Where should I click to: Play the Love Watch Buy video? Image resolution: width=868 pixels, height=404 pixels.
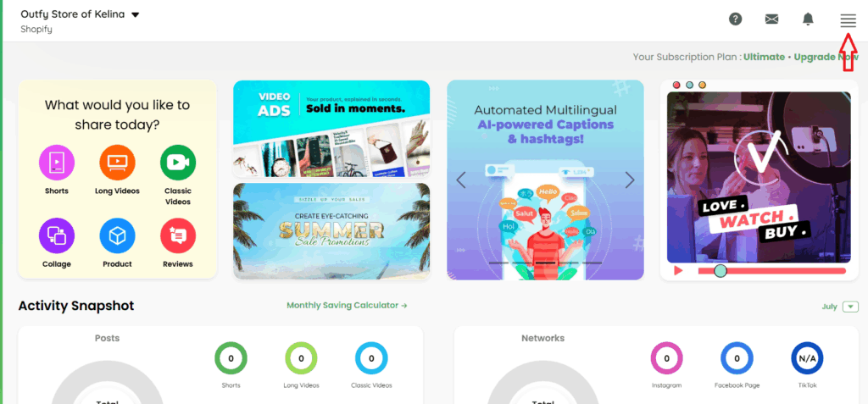point(678,271)
